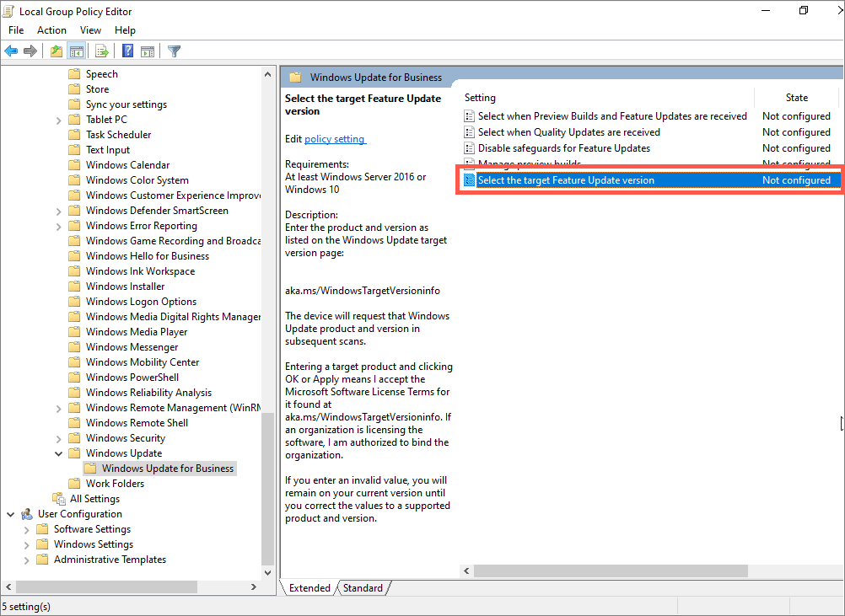Select the Windows Logon Options folder

coord(141,302)
